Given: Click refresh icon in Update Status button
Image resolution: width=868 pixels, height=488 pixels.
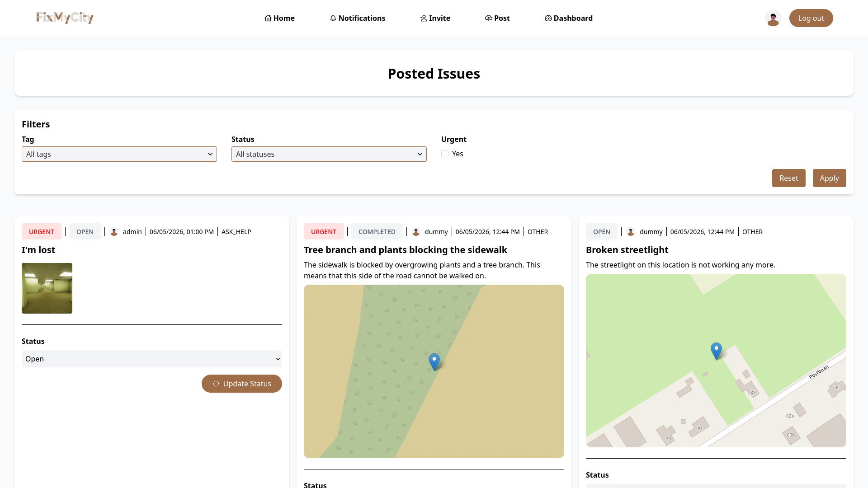Looking at the screenshot, I should (x=216, y=384).
